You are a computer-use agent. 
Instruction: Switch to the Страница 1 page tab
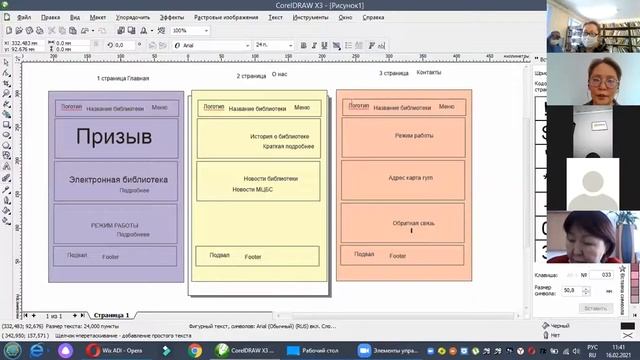click(111, 315)
